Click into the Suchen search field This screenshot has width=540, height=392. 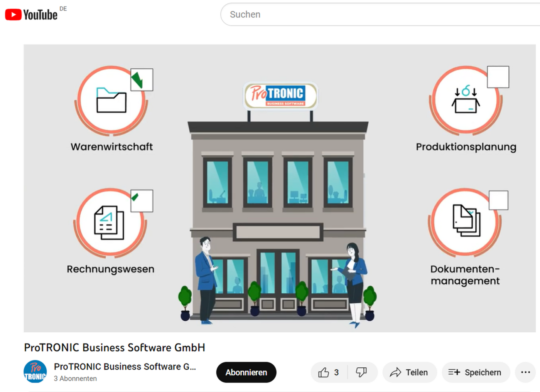click(378, 15)
